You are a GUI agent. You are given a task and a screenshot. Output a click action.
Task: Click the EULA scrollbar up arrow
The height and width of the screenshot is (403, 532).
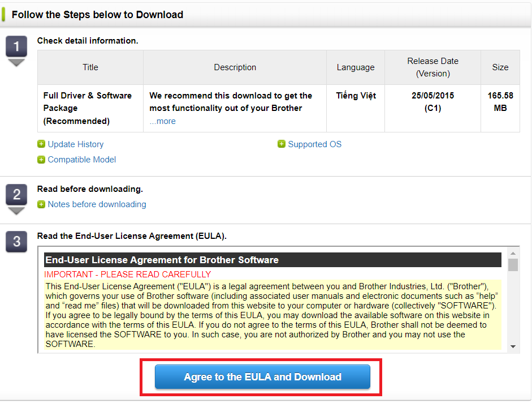(x=513, y=254)
